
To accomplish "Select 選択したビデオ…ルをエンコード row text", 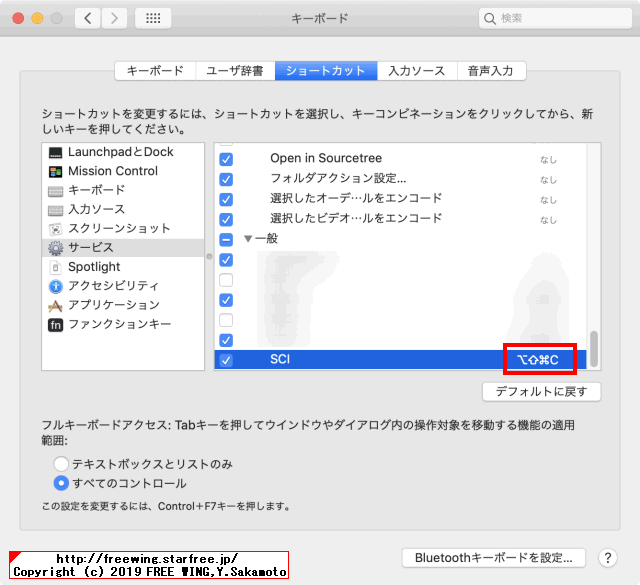I will click(x=356, y=218).
